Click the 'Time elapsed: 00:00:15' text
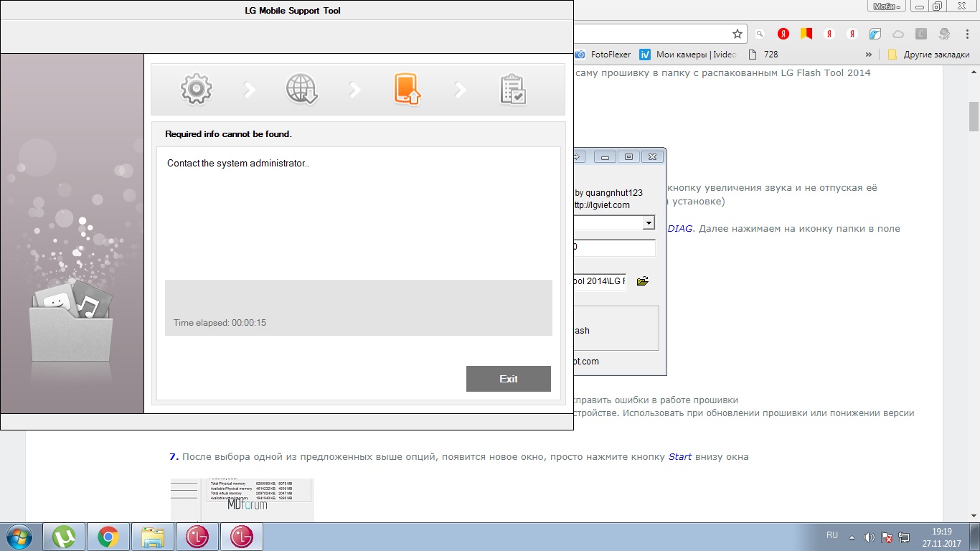The height and width of the screenshot is (551, 980). (220, 323)
